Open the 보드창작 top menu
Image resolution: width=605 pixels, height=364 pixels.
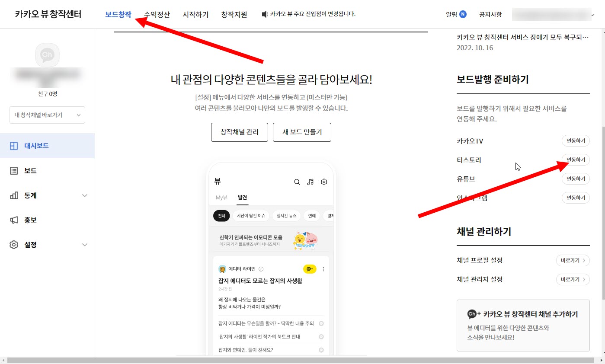pos(118,14)
